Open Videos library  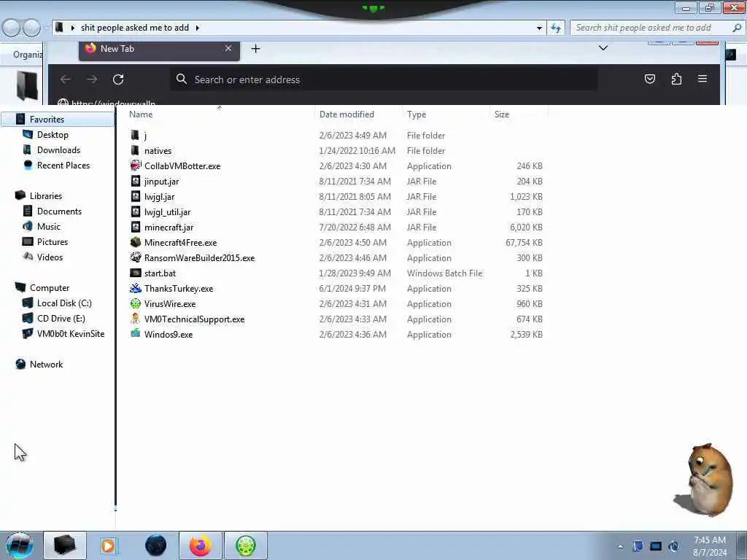[50, 257]
